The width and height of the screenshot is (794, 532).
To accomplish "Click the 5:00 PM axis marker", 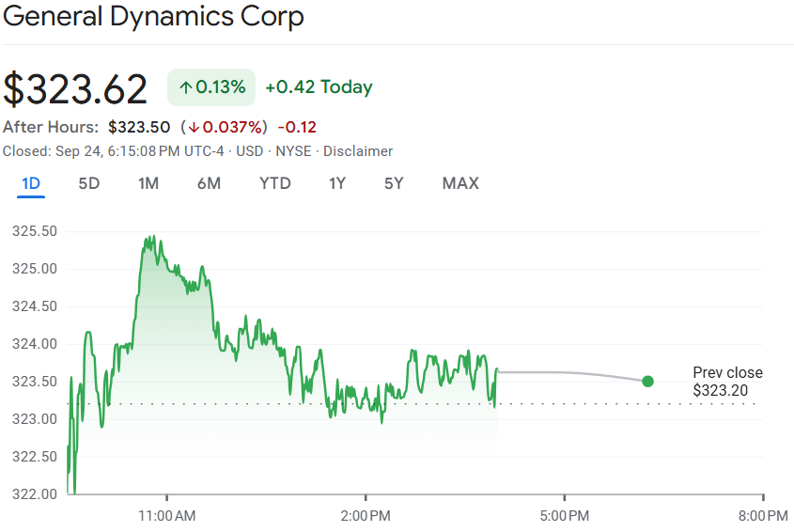I will tap(564, 515).
